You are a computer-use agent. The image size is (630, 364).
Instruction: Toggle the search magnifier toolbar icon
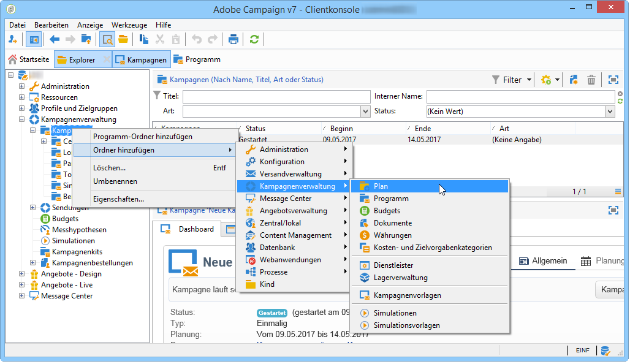(x=107, y=39)
